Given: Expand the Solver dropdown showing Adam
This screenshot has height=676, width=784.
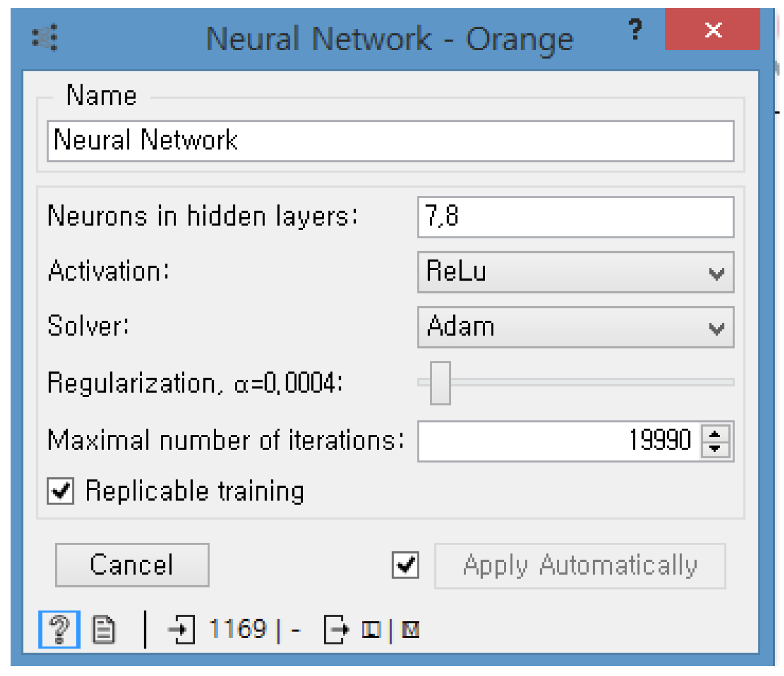Looking at the screenshot, I should coord(575,327).
